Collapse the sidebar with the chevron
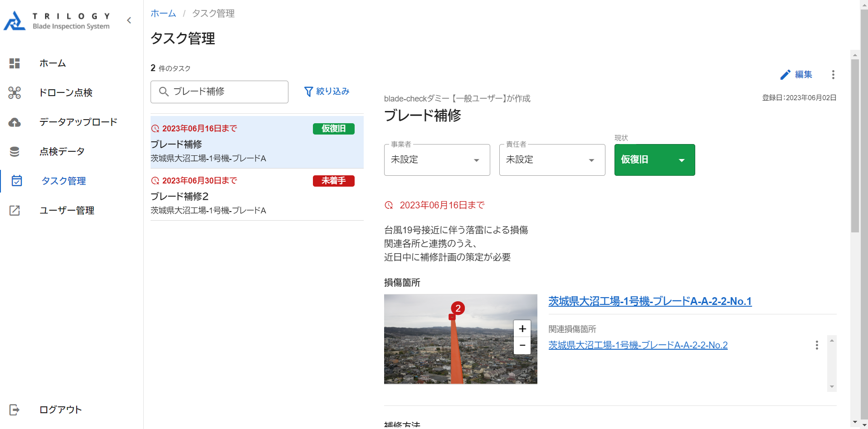868x429 pixels. coord(129,20)
